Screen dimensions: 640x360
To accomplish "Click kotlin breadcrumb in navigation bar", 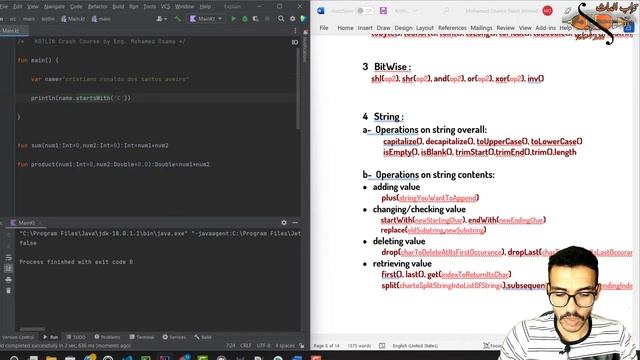I will (48, 19).
